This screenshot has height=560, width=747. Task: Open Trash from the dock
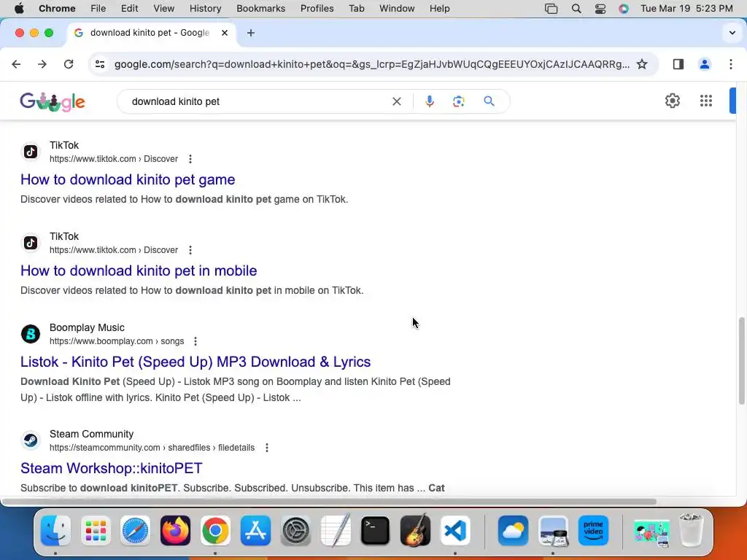click(x=690, y=531)
